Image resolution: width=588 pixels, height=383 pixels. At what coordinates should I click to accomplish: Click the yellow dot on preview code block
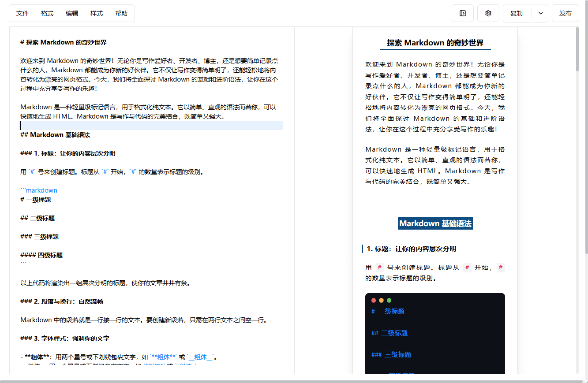pyautogui.click(x=381, y=301)
